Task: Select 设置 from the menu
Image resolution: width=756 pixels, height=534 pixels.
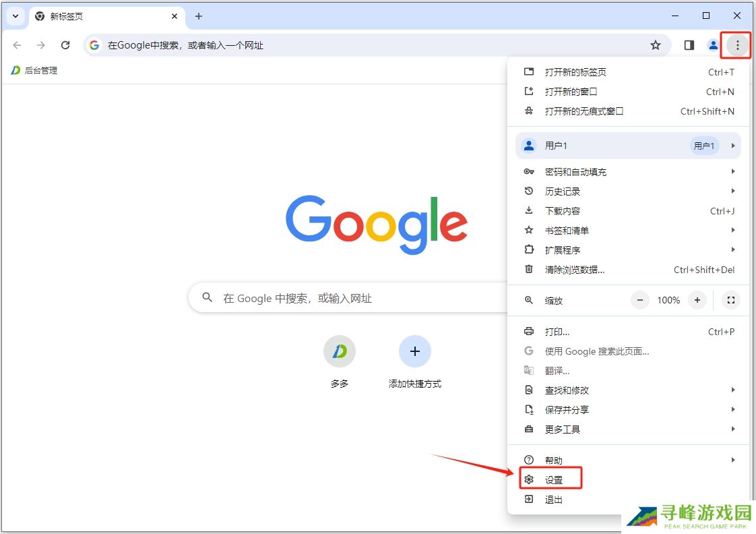Action: 553,480
